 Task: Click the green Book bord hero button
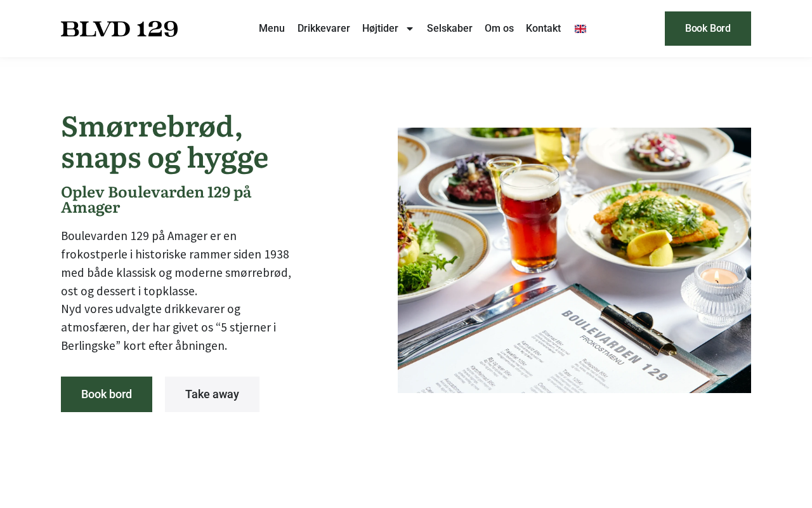[x=107, y=394]
